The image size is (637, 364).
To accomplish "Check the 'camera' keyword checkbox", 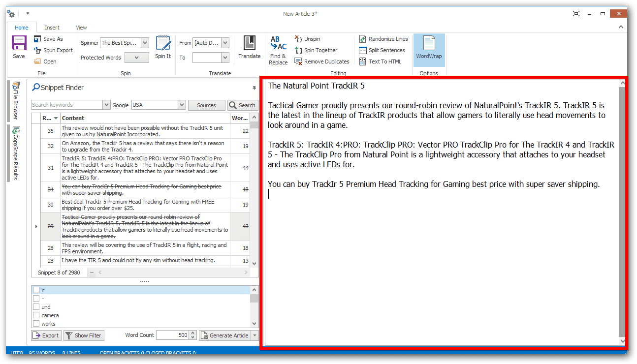I will click(36, 315).
